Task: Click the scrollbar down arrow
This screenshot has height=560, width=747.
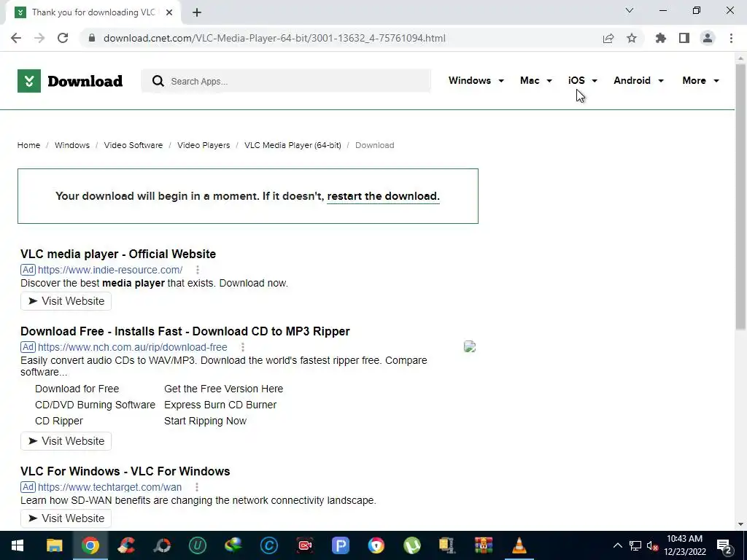Action: coord(740,524)
